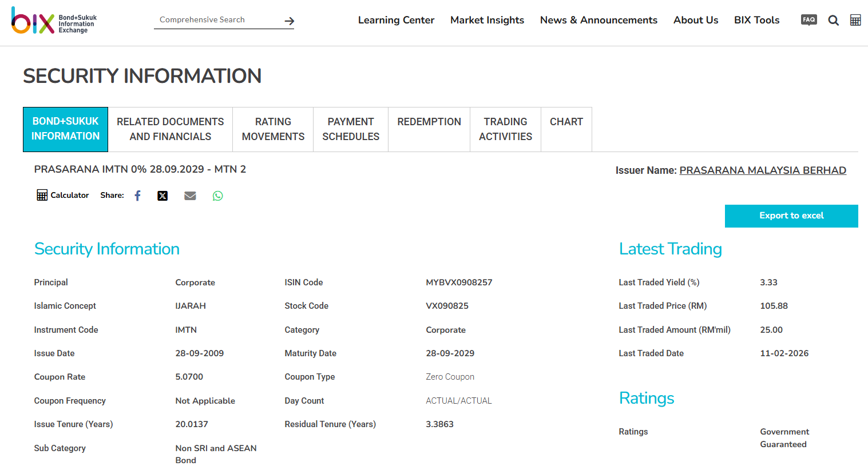Viewport: 868px width, 470px height.
Task: Open the BIX Tools menu
Action: pyautogui.click(x=756, y=20)
